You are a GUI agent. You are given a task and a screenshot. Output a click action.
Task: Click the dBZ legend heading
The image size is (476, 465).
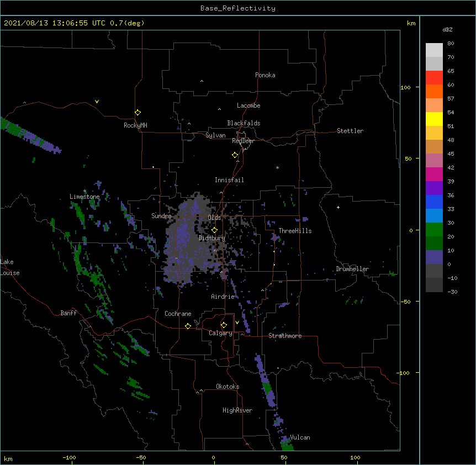click(x=447, y=29)
